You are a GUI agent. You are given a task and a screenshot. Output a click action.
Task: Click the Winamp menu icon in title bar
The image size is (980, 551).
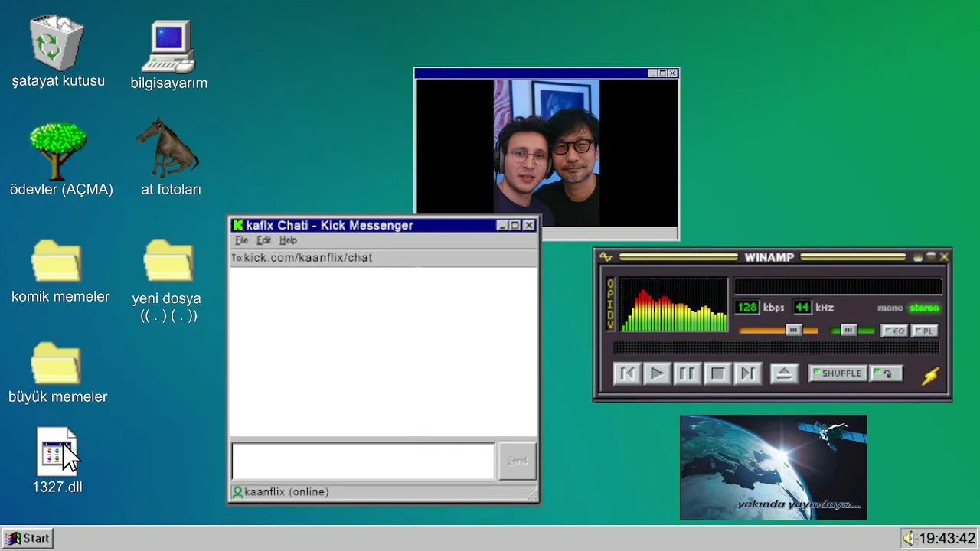click(606, 257)
